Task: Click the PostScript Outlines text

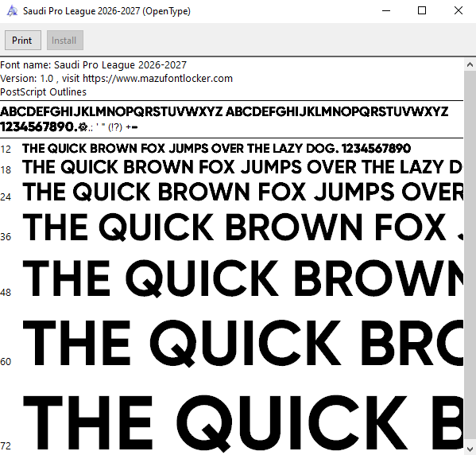Action: pyautogui.click(x=43, y=92)
